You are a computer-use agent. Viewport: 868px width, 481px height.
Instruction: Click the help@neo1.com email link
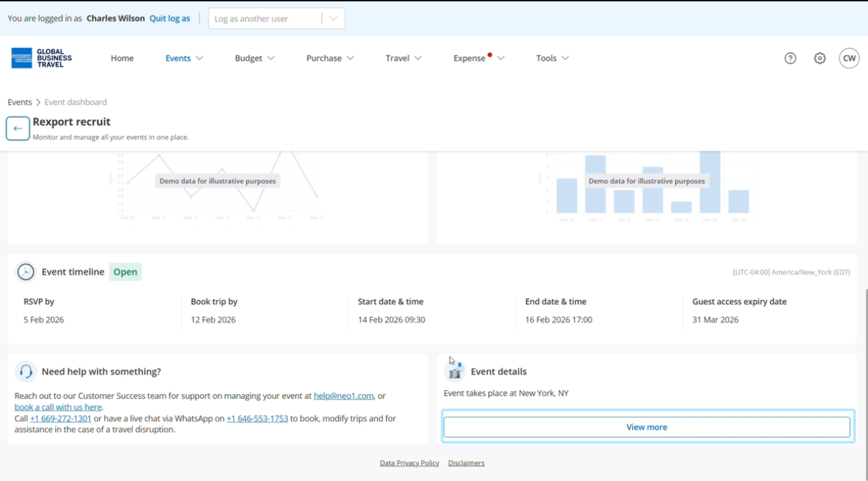tap(343, 396)
